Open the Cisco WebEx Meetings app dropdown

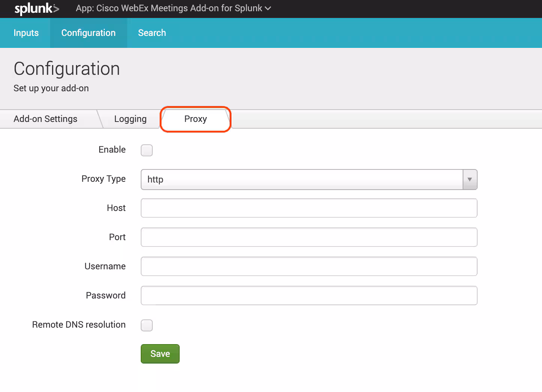[173, 8]
